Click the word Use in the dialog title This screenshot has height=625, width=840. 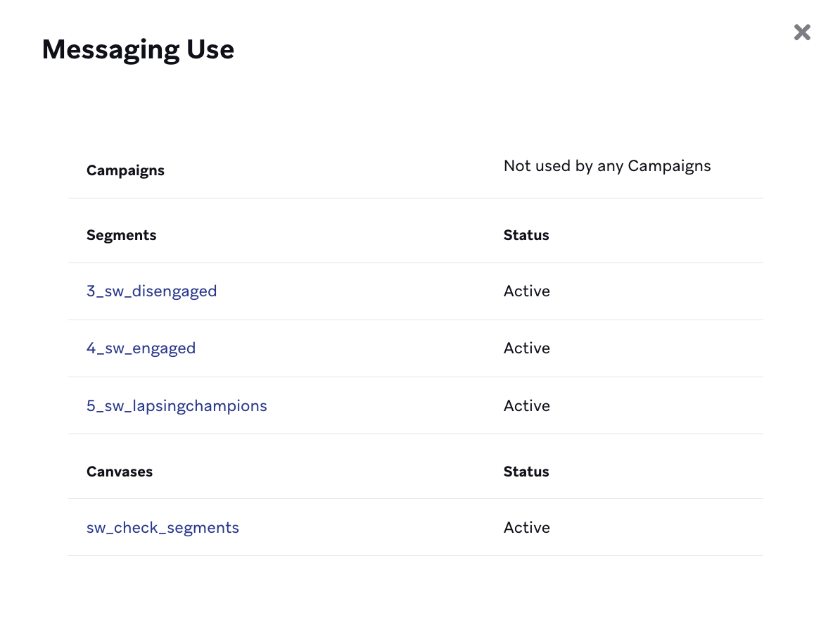point(208,50)
